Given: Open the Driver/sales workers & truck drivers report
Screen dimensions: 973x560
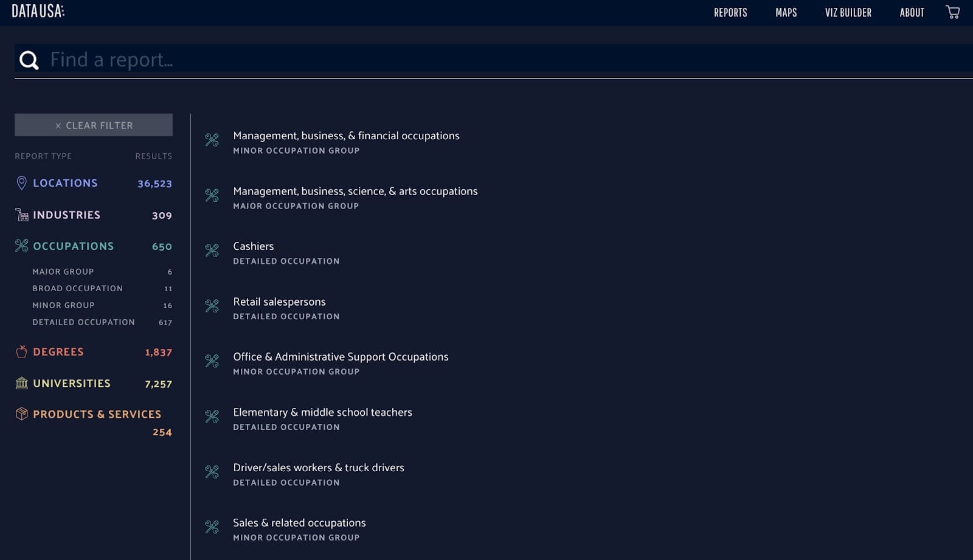Looking at the screenshot, I should [x=318, y=467].
